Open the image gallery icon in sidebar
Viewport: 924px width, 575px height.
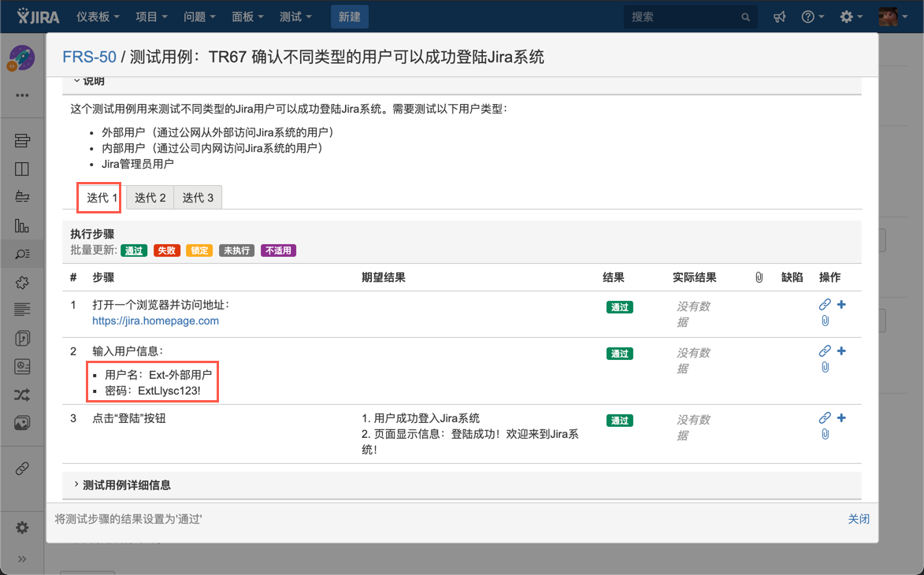click(x=22, y=423)
